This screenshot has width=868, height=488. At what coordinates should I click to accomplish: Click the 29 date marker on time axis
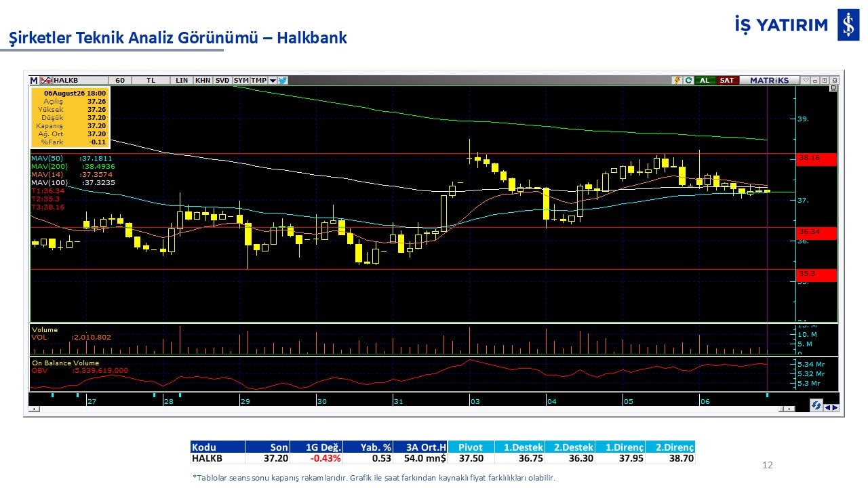coord(245,401)
